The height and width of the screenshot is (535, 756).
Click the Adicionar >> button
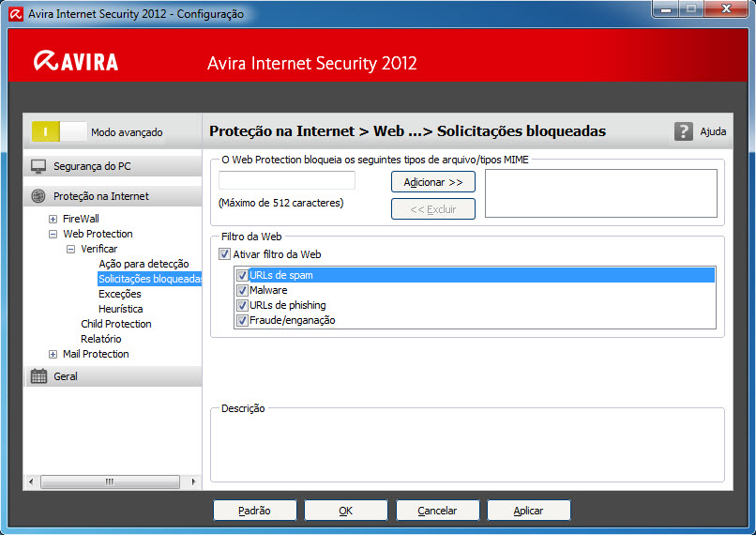tap(433, 182)
